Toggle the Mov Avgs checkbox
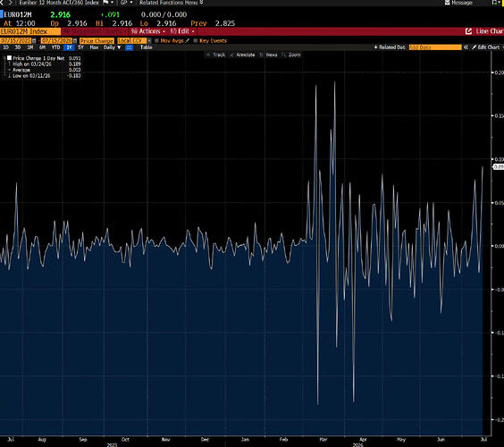This screenshot has width=504, height=447. coord(156,41)
